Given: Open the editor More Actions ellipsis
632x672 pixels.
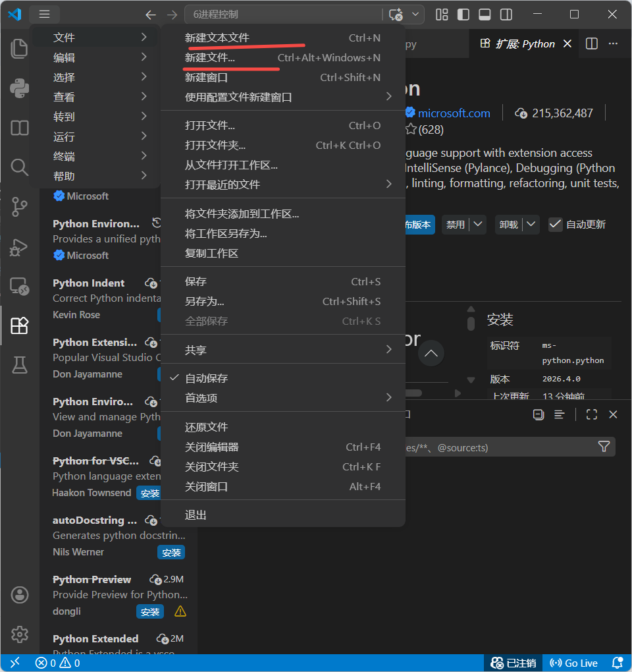Looking at the screenshot, I should (x=613, y=43).
